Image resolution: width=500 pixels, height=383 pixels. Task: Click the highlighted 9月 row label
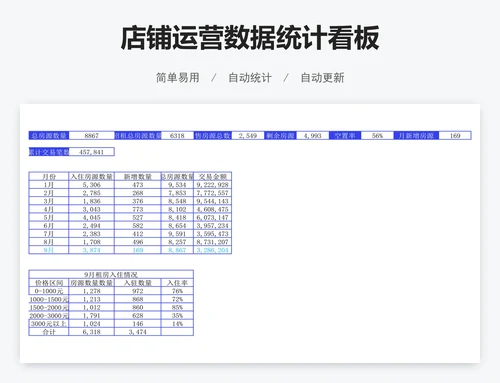coord(49,250)
